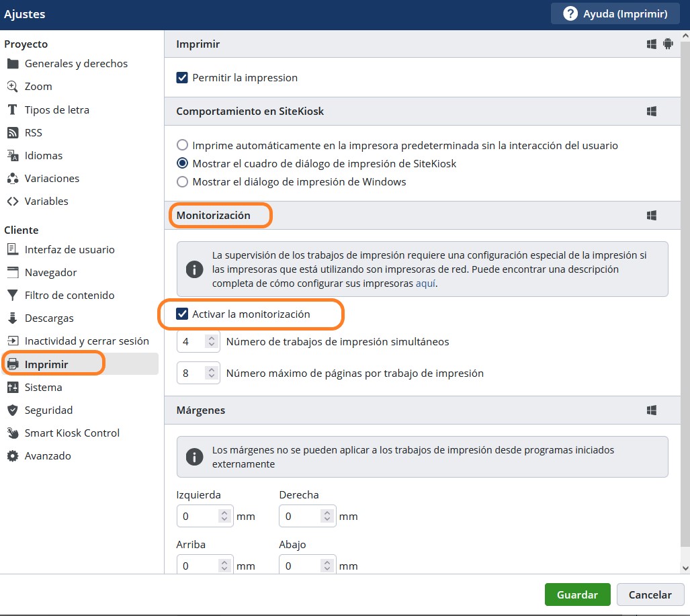Follow the 'aquí' printer configuration link

tap(425, 283)
